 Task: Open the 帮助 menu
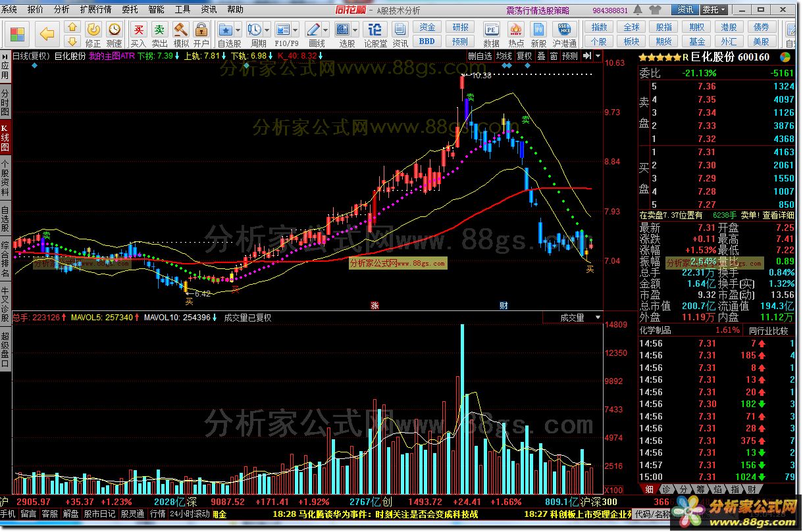(x=235, y=9)
